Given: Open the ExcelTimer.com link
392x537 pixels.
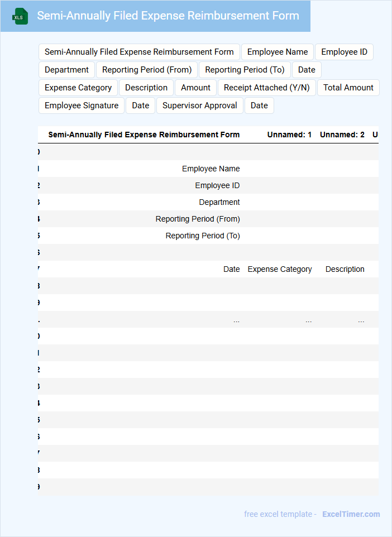Looking at the screenshot, I should (x=351, y=514).
